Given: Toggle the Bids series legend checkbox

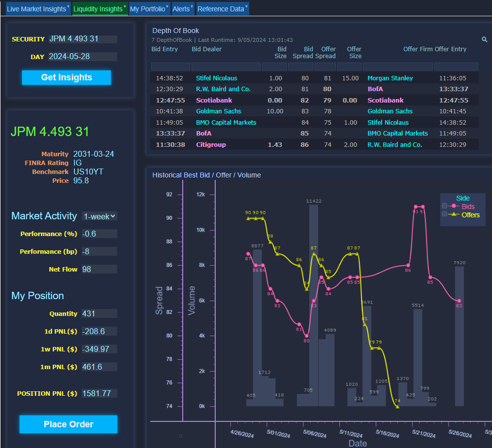Looking at the screenshot, I should (444, 206).
